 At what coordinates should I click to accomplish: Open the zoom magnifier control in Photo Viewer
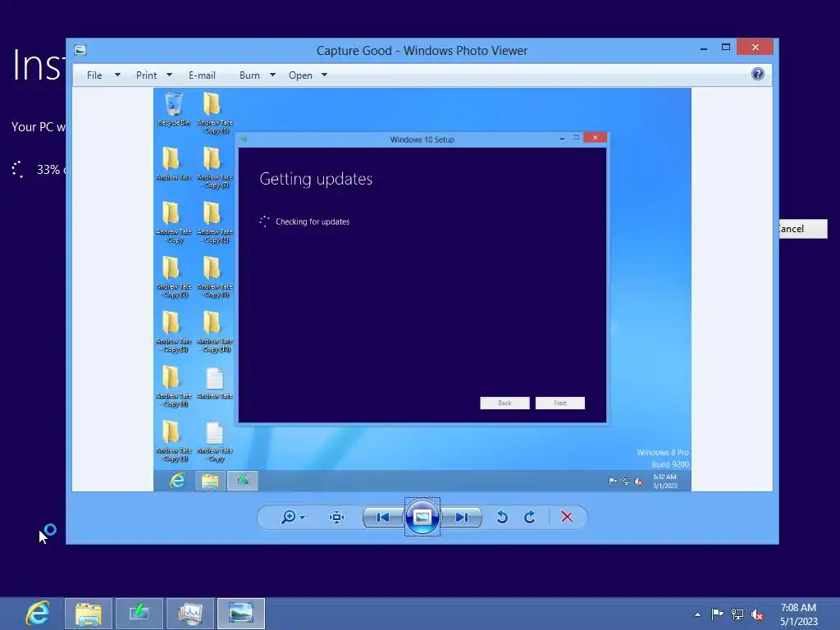(289, 517)
